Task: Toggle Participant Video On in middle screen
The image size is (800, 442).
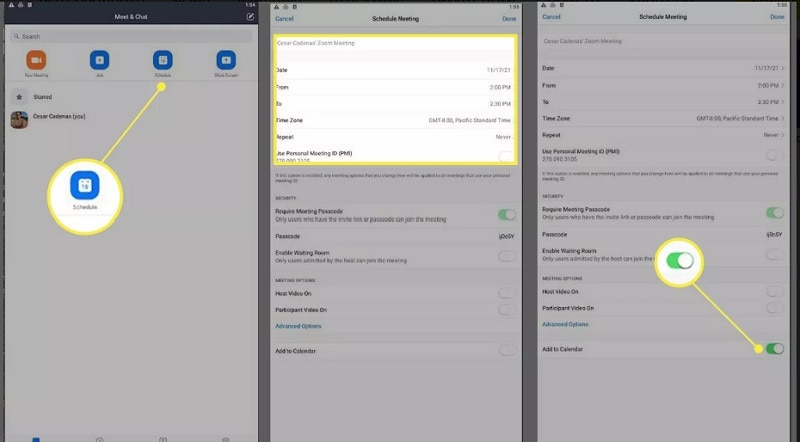Action: pyautogui.click(x=507, y=309)
